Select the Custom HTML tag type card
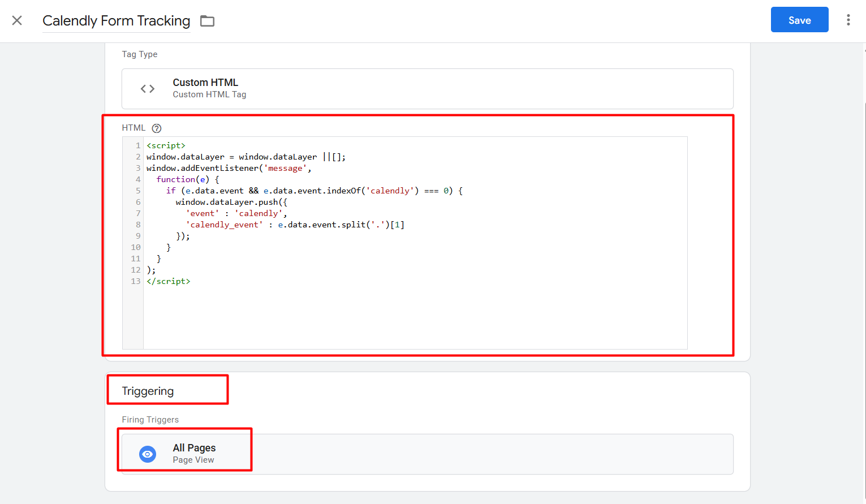866x504 pixels. point(427,89)
